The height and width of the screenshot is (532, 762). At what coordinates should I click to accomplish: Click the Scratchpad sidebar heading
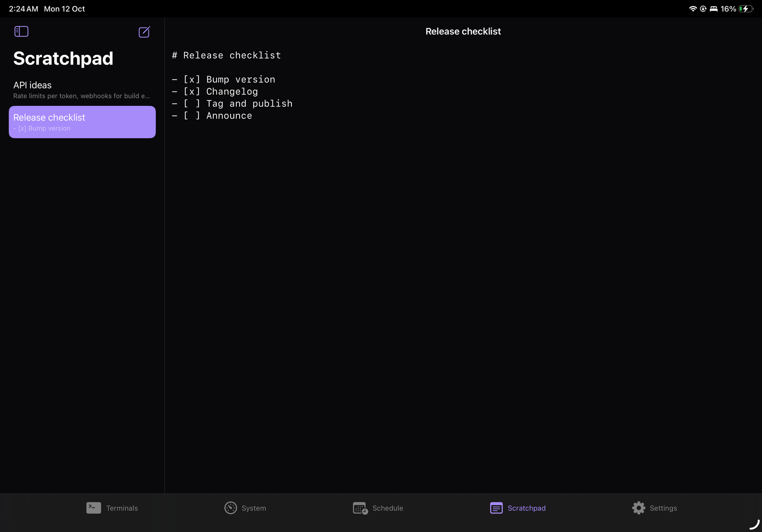tap(63, 59)
